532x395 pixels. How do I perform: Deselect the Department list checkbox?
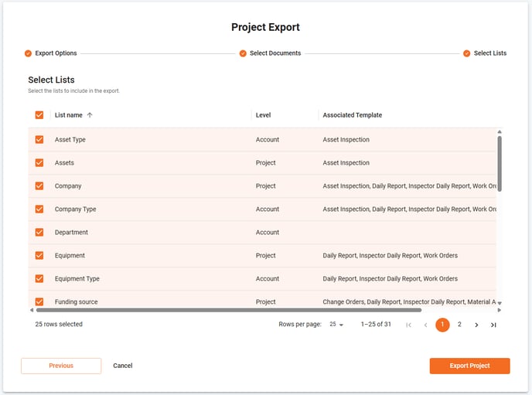[x=39, y=233]
